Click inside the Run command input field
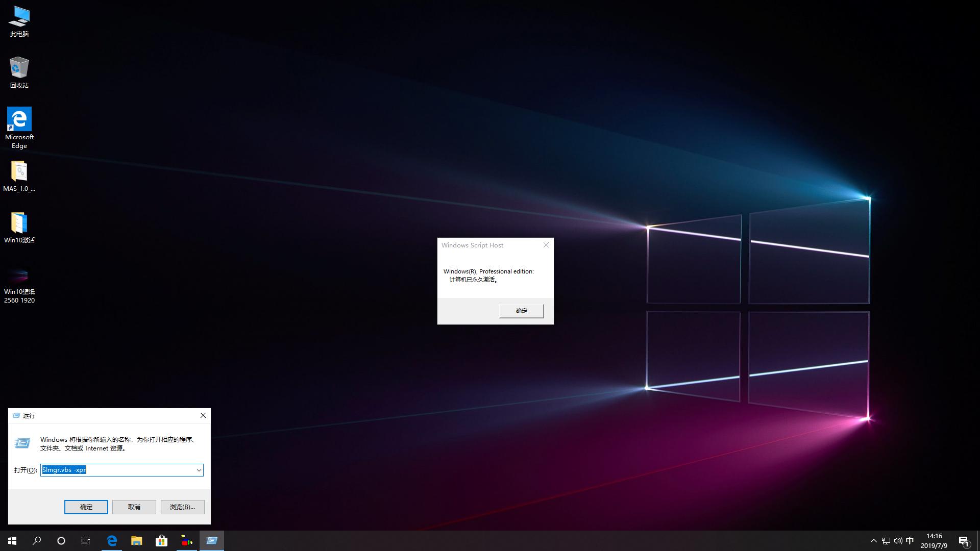980x551 pixels. pos(117,470)
